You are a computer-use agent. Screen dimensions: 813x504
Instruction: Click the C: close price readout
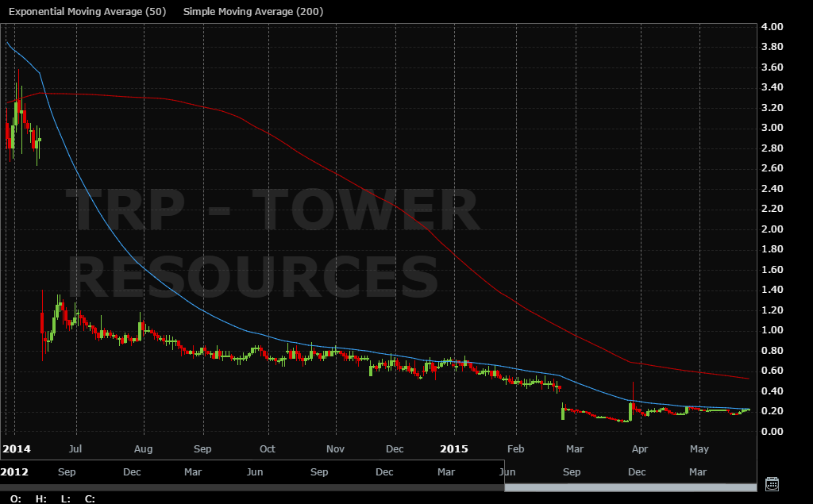[90, 498]
